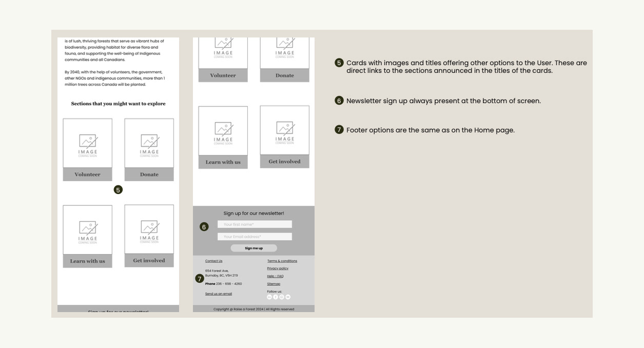The width and height of the screenshot is (644, 348).
Task: Click Get involved label on right mockup screen
Action: [284, 162]
